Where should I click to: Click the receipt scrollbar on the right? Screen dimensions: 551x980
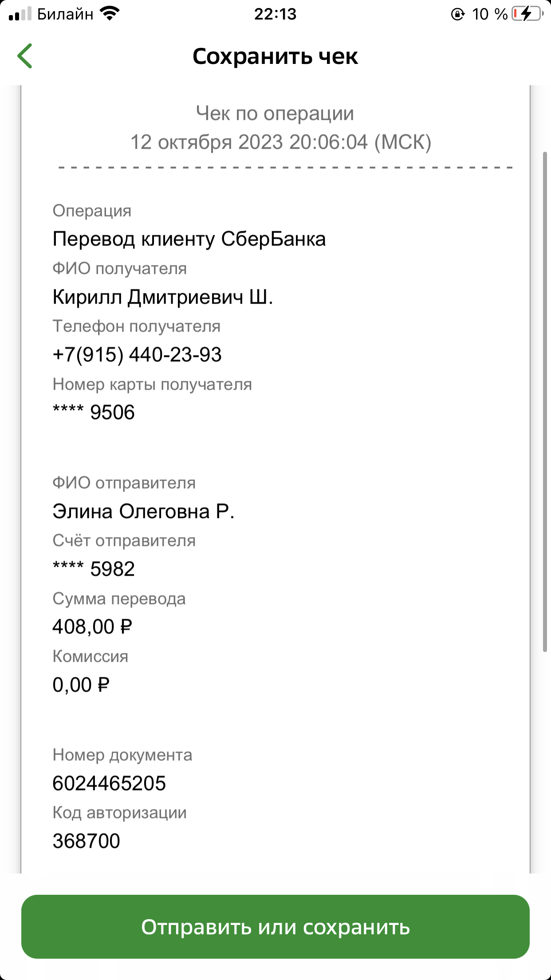(x=545, y=402)
